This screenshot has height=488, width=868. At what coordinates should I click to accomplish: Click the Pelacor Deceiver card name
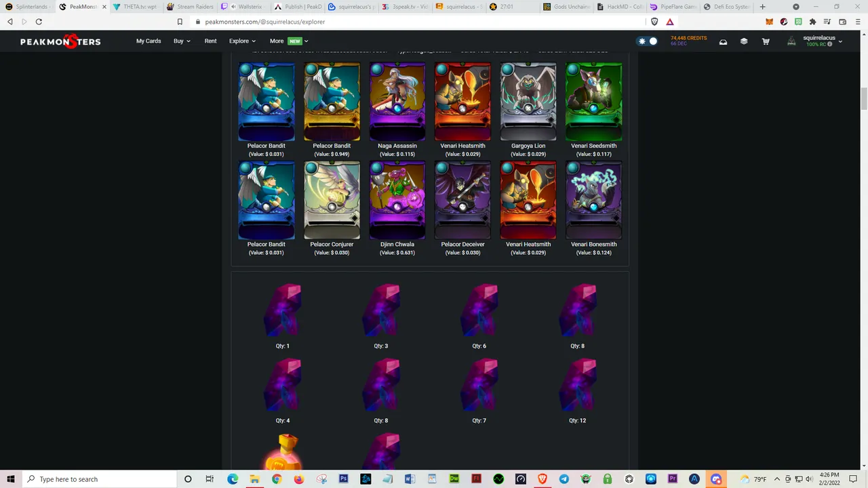point(462,244)
